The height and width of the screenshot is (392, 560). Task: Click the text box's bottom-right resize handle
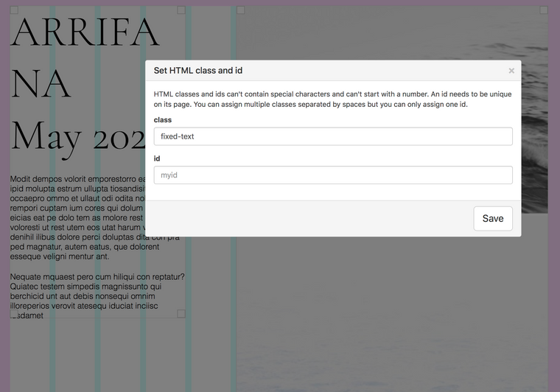click(181, 314)
